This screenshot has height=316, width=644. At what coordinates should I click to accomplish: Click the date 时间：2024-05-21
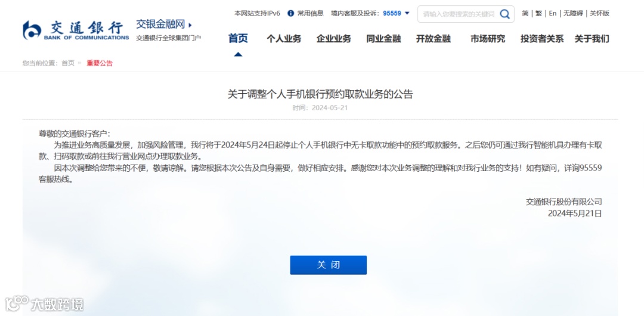[320, 108]
